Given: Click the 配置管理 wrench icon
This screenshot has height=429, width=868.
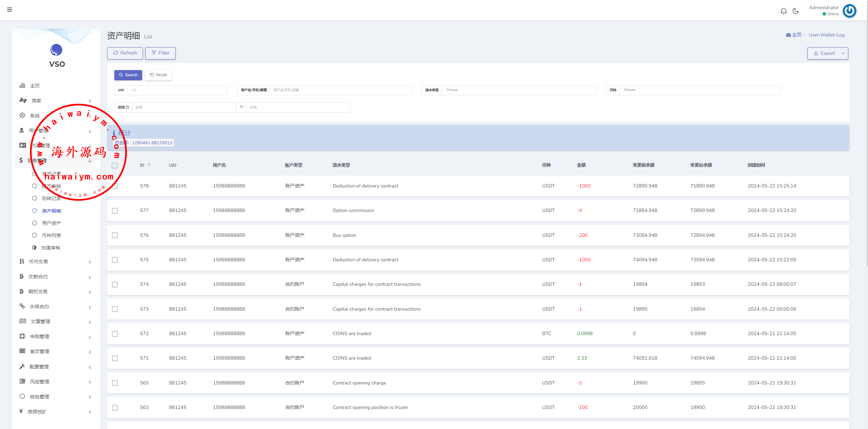Looking at the screenshot, I should 22,366.
